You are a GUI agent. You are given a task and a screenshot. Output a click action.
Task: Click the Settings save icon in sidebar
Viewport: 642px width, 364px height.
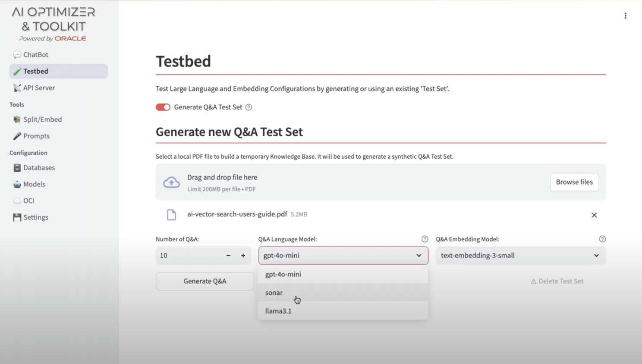(17, 217)
